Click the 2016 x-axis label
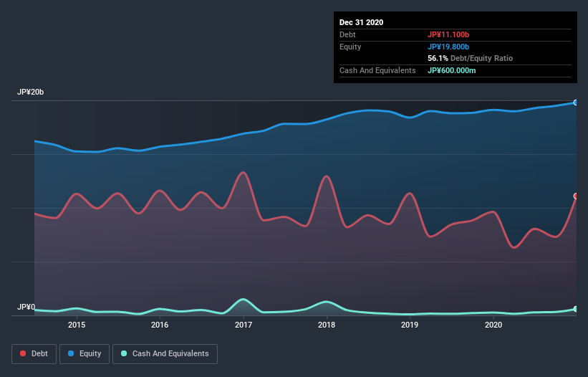The image size is (588, 377). point(160,325)
